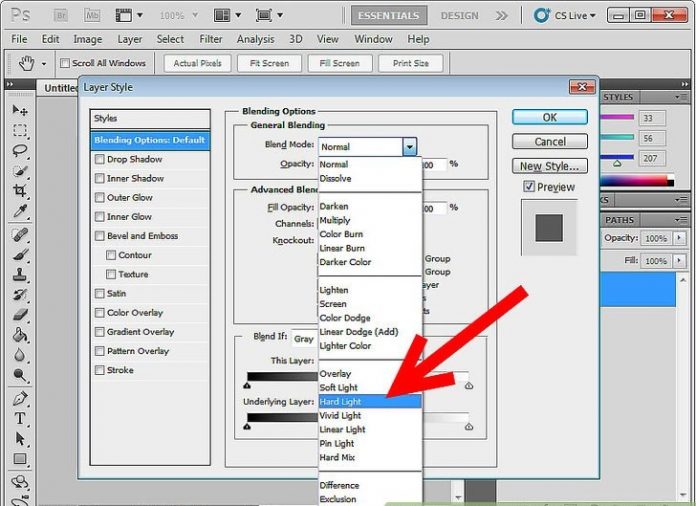Pick the Crop tool
696x506 pixels.
point(19,190)
